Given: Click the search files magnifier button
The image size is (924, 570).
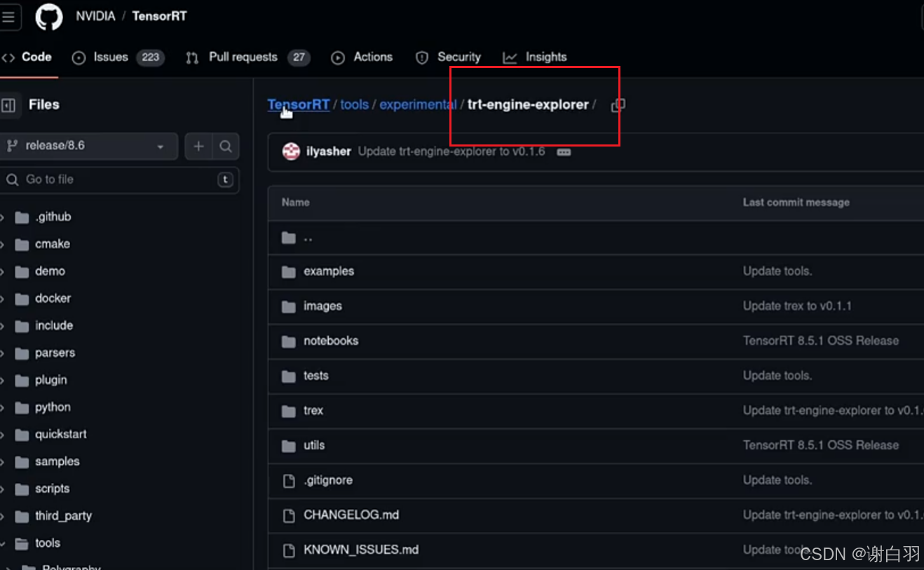Looking at the screenshot, I should pyautogui.click(x=226, y=146).
